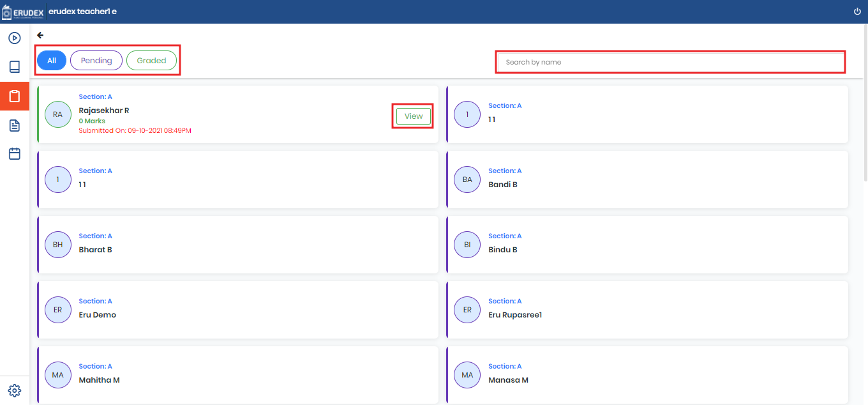Click the Erudex logo
Viewport: 868px width, 405px height.
[23, 11]
